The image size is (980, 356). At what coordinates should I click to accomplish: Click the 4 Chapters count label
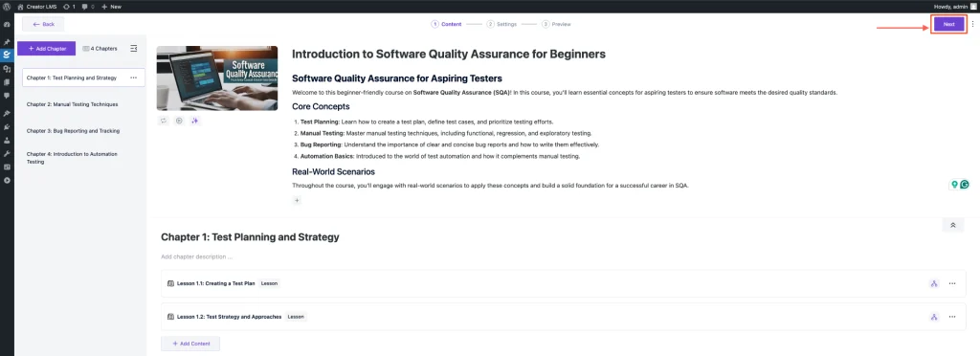point(100,48)
